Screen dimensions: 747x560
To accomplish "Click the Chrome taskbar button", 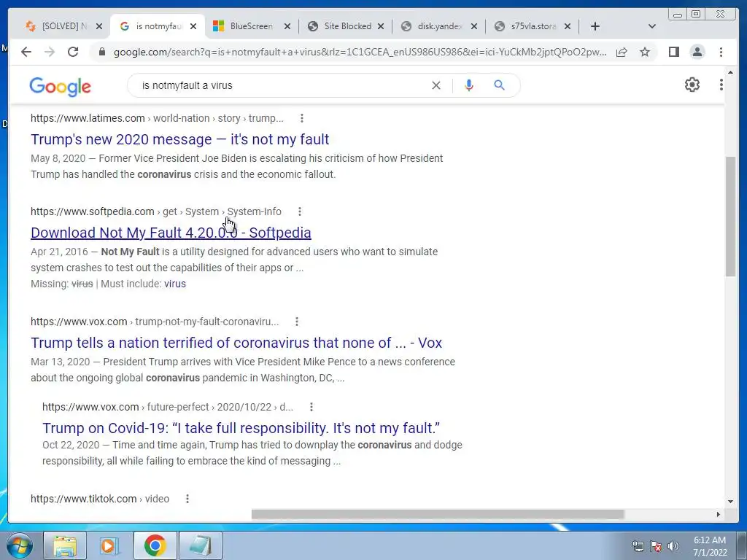I will (155, 545).
